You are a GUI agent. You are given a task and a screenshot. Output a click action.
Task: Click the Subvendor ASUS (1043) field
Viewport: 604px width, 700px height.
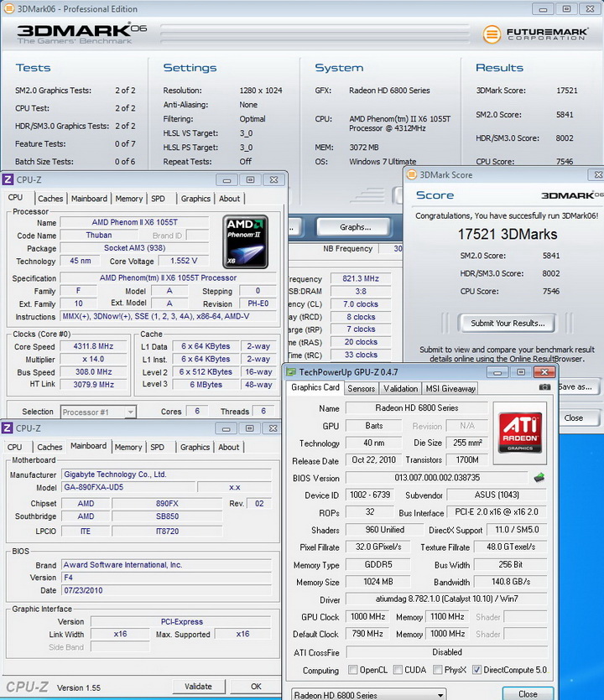point(497,495)
